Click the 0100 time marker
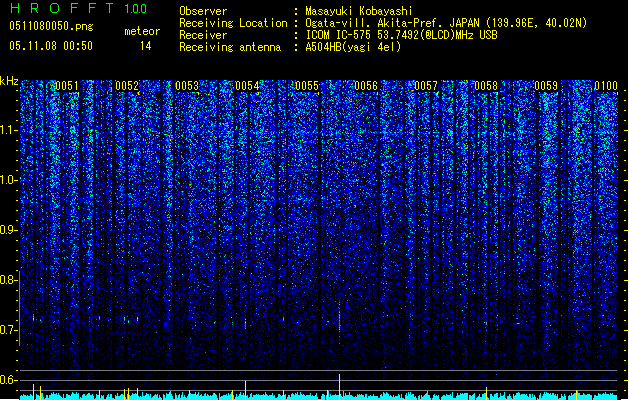 (606, 86)
